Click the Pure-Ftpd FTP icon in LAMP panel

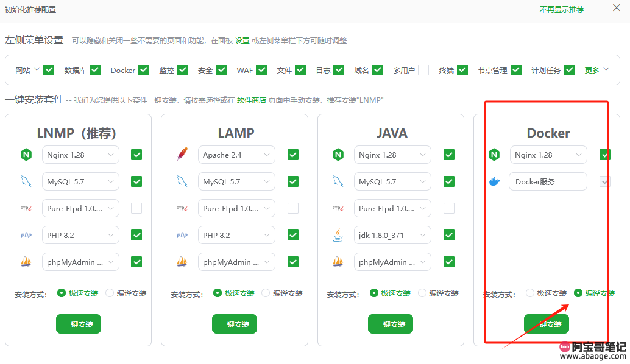pos(182,208)
